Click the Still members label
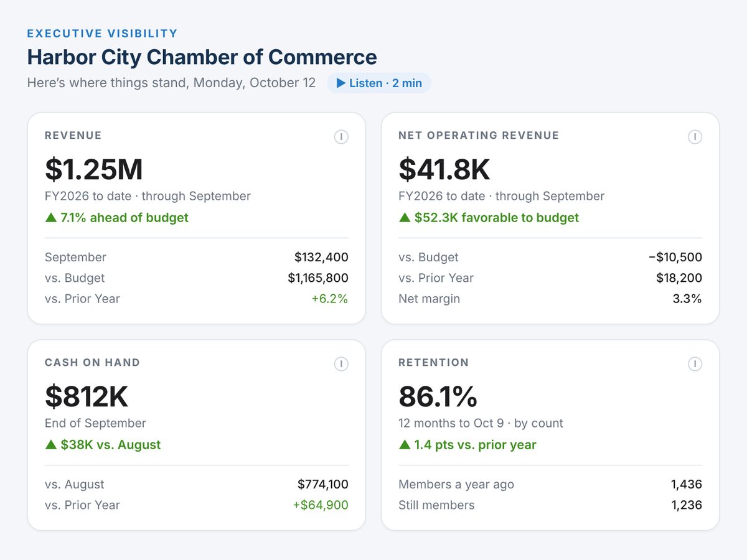Image resolution: width=747 pixels, height=560 pixels. pos(436,505)
